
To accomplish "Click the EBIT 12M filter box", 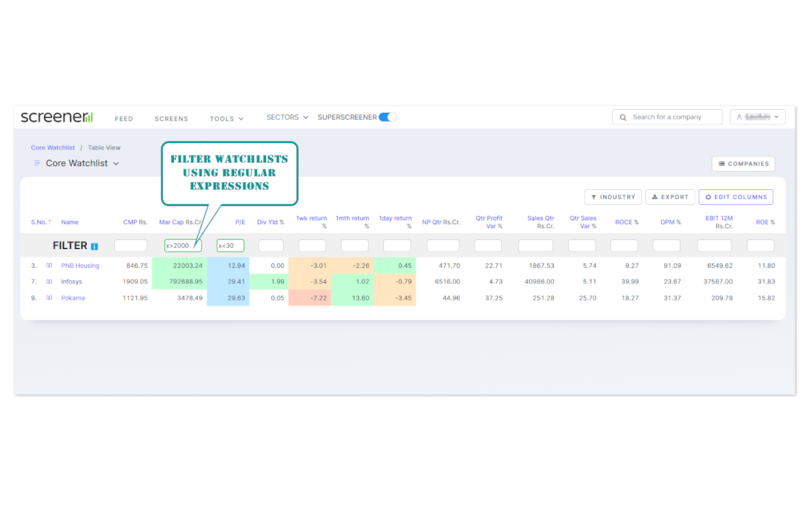I will pyautogui.click(x=714, y=246).
